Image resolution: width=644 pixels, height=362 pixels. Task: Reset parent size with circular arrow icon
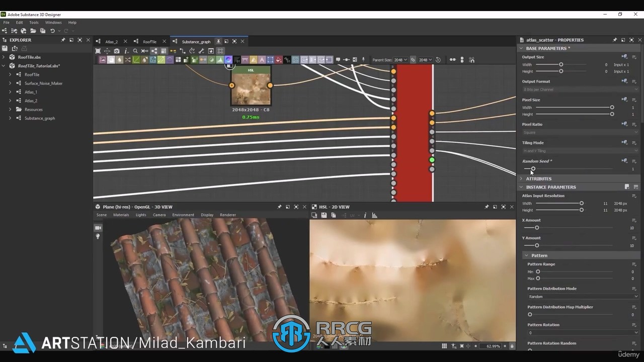(x=438, y=60)
